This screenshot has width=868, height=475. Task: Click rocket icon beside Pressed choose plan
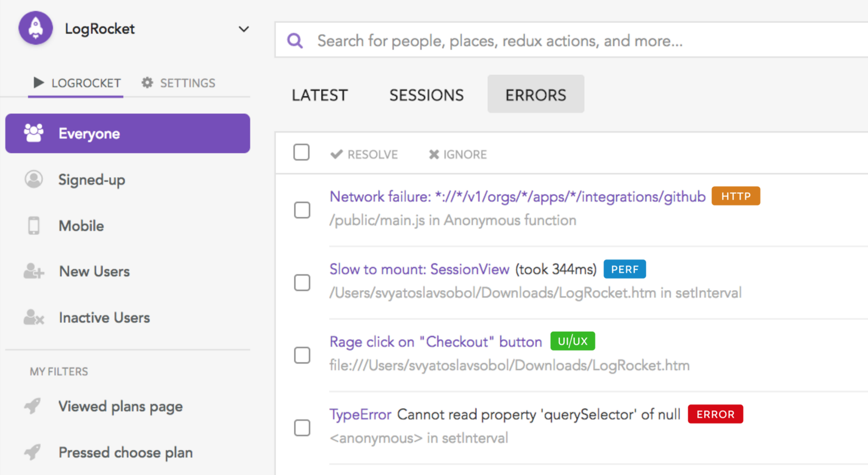pos(33,452)
